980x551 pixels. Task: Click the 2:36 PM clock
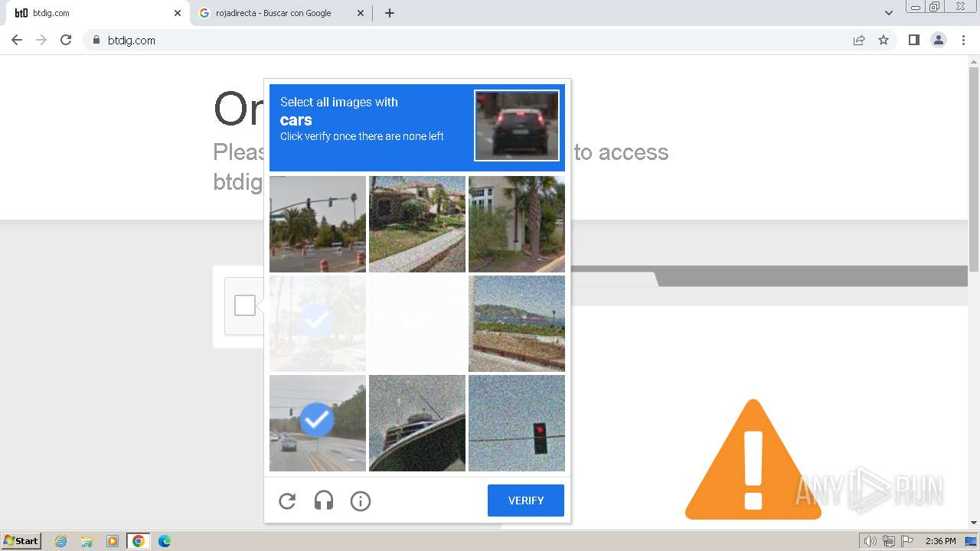point(940,541)
